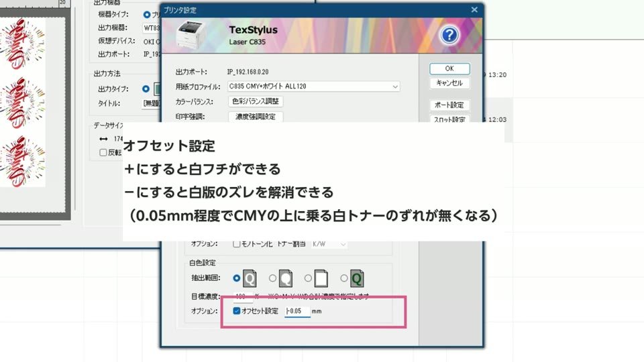The height and width of the screenshot is (362, 644).
Task: Click the 12:03 timestamp in background
Action: pos(497,119)
